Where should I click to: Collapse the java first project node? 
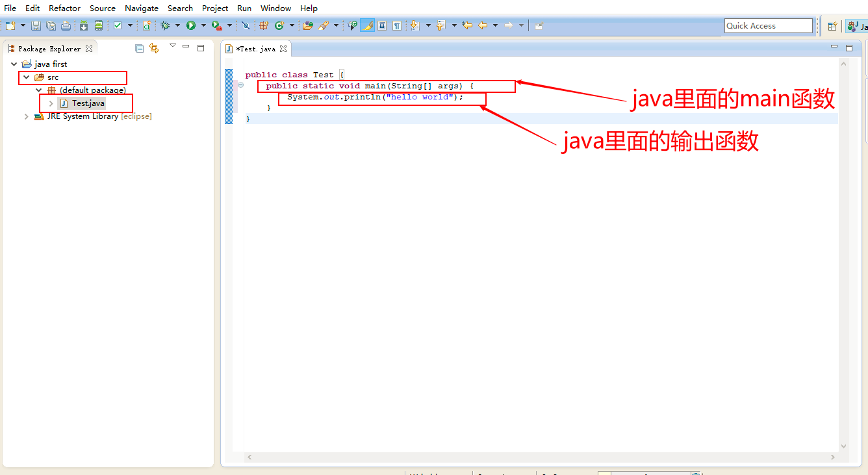[14, 64]
